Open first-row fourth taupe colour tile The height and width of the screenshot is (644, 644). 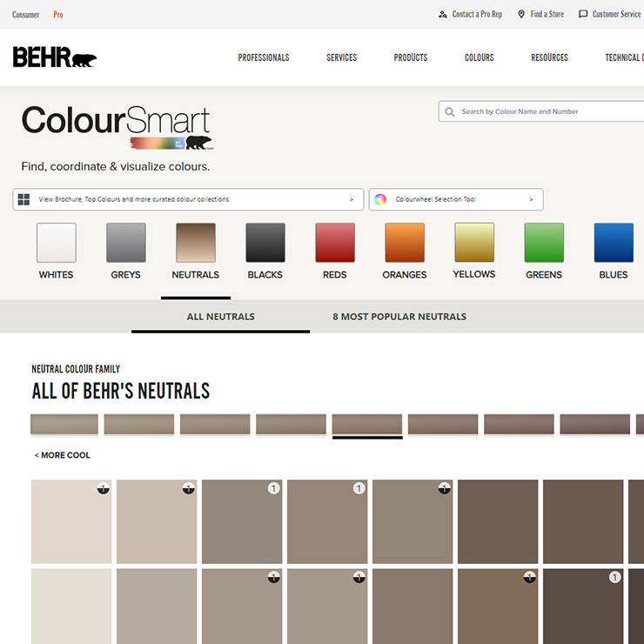click(327, 521)
